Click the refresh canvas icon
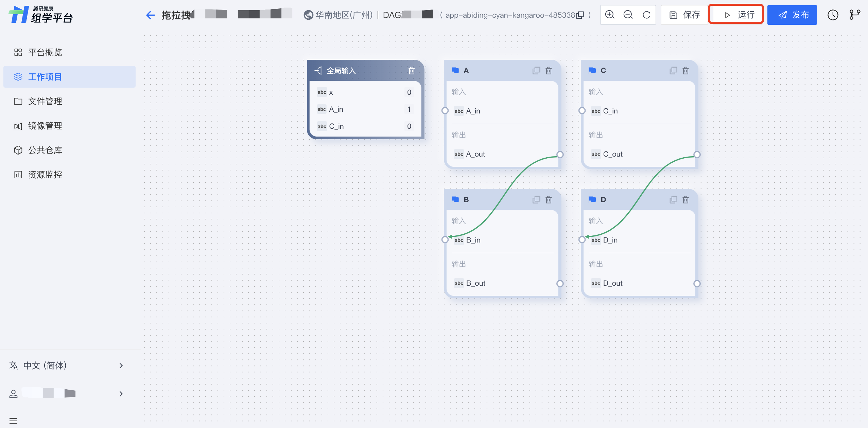 [646, 15]
